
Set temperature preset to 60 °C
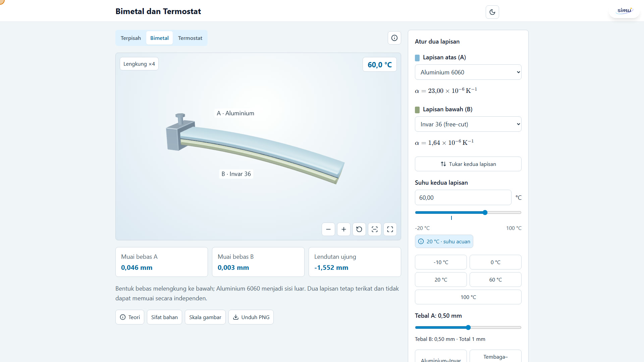(x=495, y=280)
